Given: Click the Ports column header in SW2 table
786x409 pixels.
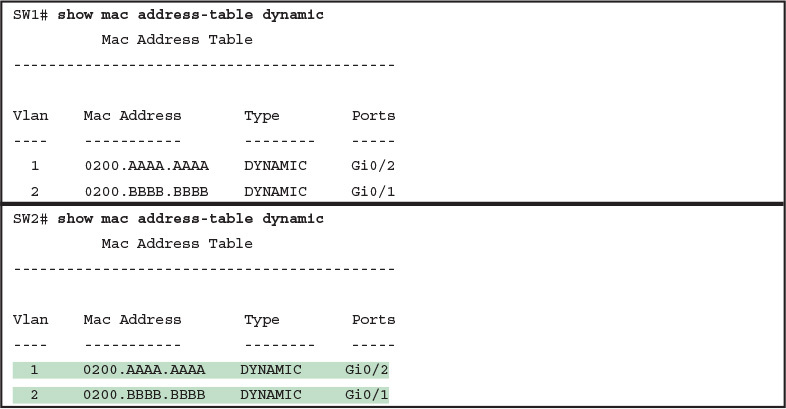Looking at the screenshot, I should pyautogui.click(x=373, y=320).
